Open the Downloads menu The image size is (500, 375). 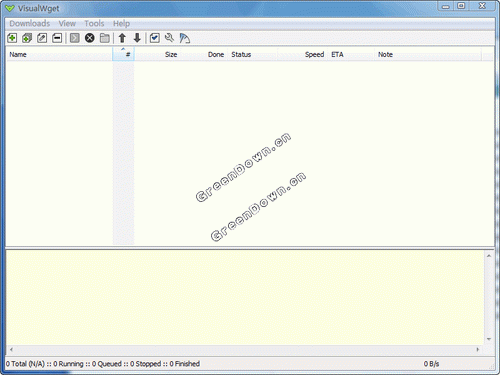(x=30, y=23)
